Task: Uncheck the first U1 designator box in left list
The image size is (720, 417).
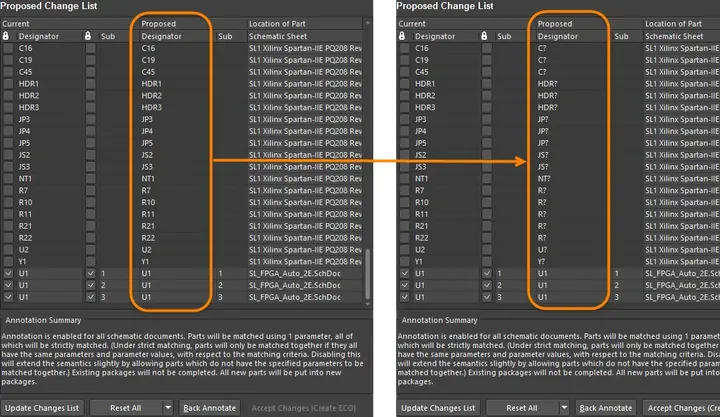Action: pos(8,273)
